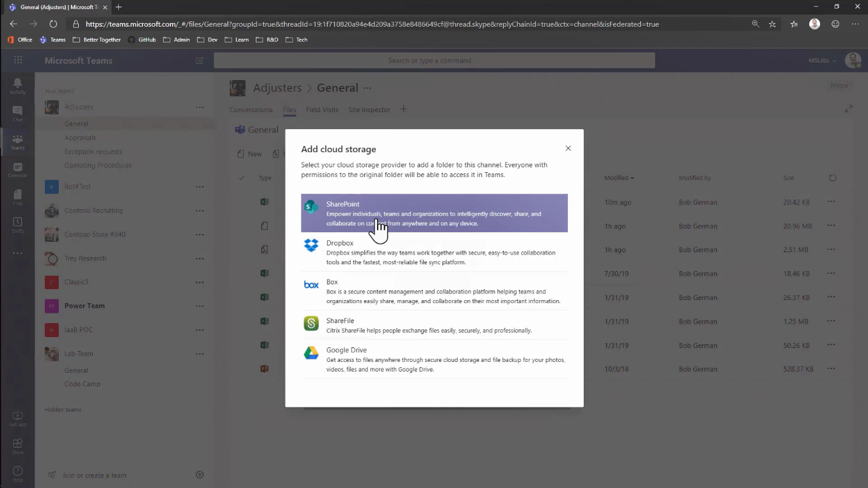Select Dropbox storage option

[434, 252]
